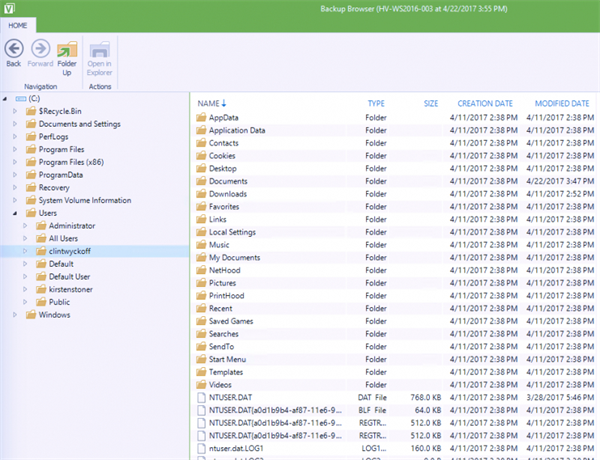Sort list by the NAME column header

(x=208, y=103)
